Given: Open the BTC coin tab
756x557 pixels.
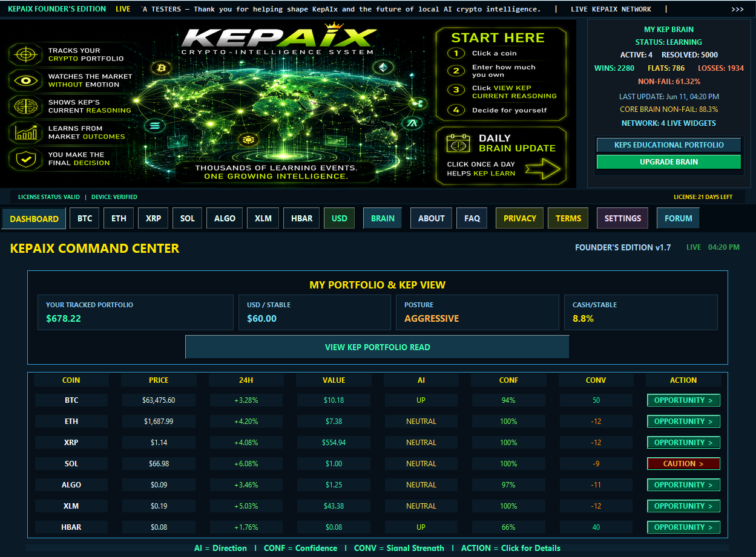Looking at the screenshot, I should pyautogui.click(x=85, y=218).
